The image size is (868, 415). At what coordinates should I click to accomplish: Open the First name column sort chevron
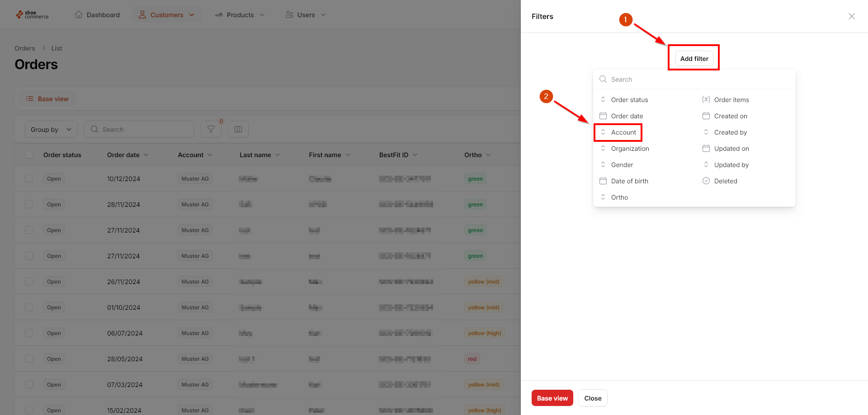(x=348, y=155)
